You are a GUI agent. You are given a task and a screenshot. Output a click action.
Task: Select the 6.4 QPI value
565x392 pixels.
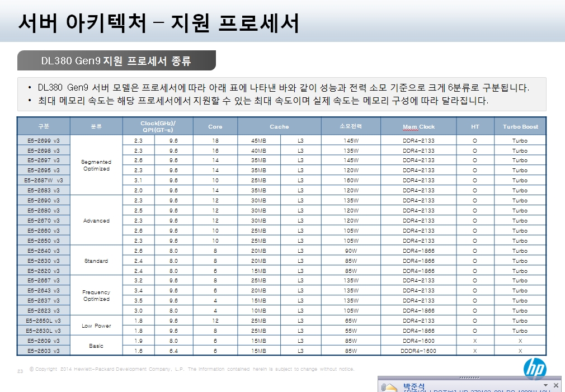pos(173,351)
